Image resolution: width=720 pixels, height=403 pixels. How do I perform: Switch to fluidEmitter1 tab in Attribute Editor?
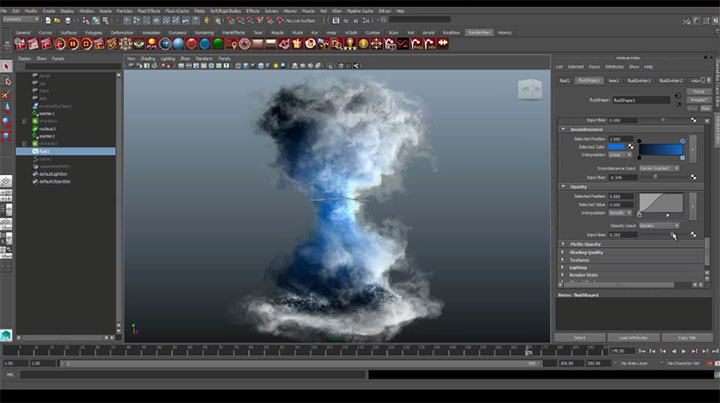point(639,81)
